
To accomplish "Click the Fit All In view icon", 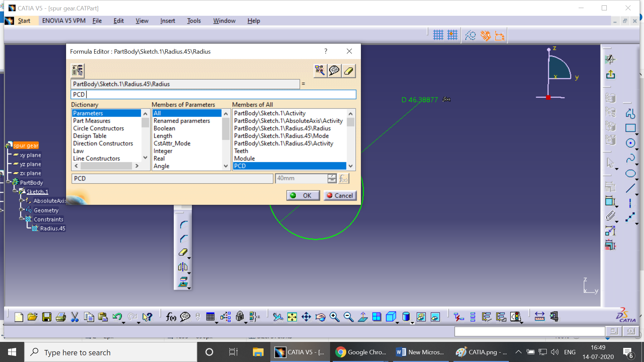I will coord(292,317).
